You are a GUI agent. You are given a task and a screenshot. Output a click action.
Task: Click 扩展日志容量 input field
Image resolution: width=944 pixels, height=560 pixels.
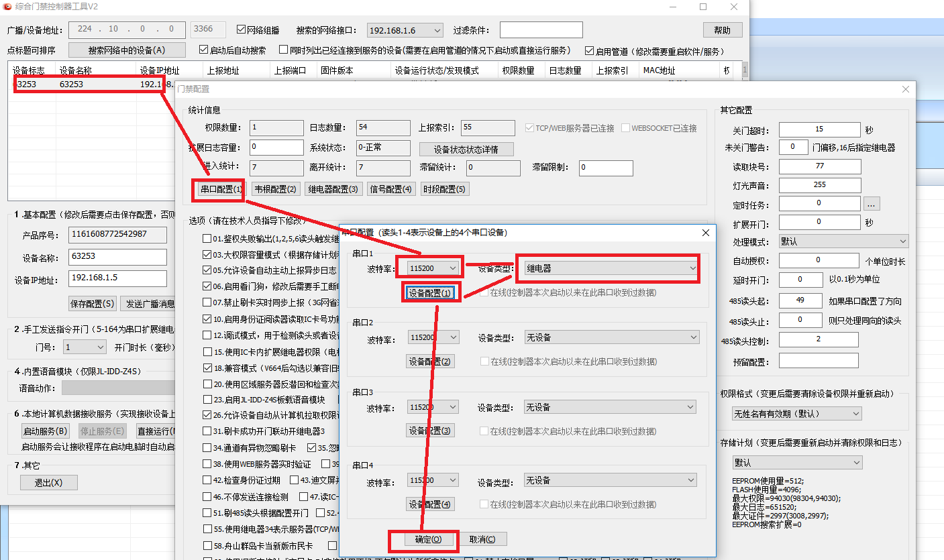pos(276,147)
